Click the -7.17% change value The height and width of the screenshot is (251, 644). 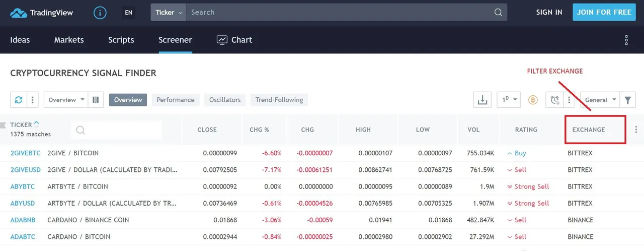tap(271, 170)
